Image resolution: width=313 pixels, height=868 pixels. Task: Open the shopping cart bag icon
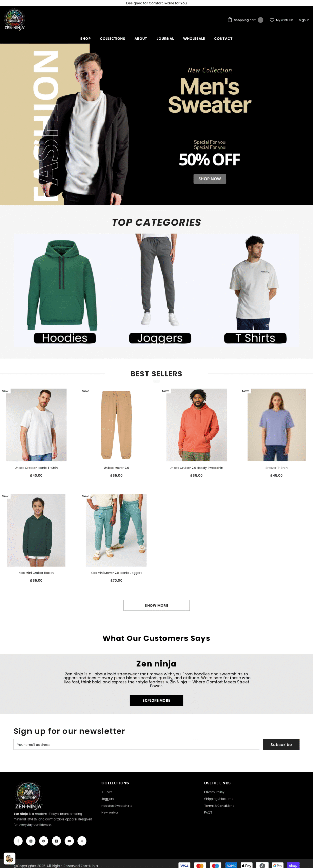click(230, 20)
